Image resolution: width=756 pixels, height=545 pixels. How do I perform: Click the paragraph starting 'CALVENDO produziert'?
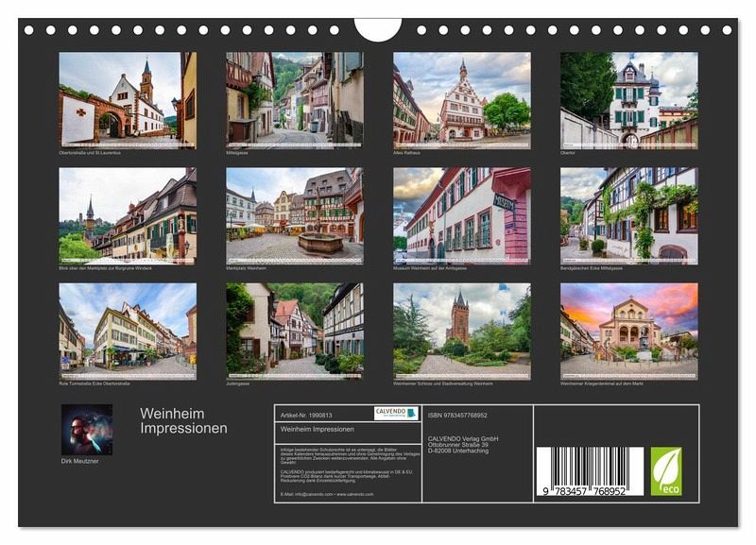coord(347,476)
